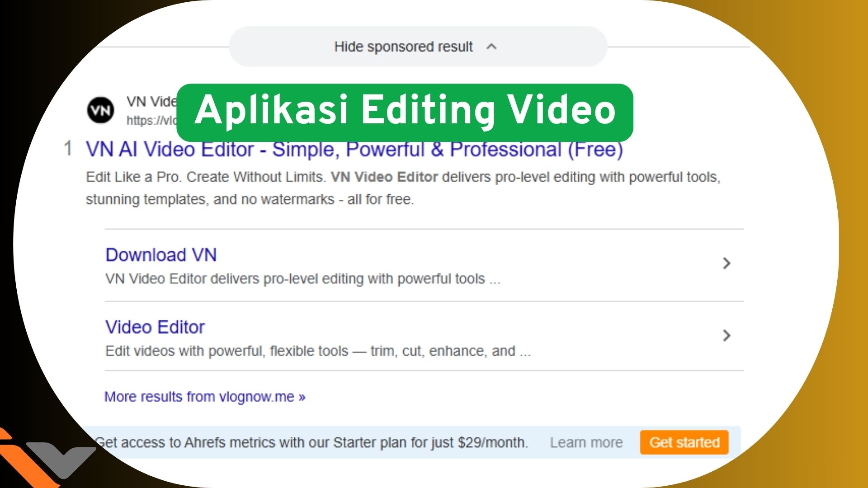The height and width of the screenshot is (488, 868).
Task: Click the right arrow beside the Download VN sitelink
Action: (x=727, y=264)
